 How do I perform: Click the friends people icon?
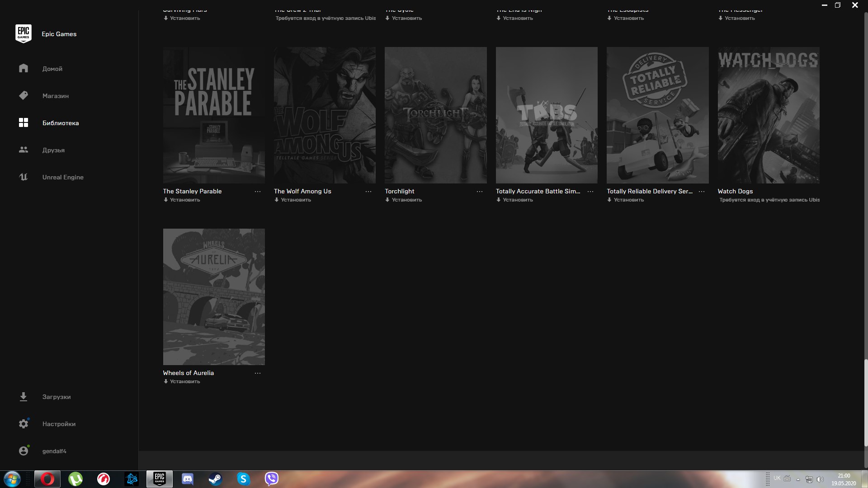(x=24, y=150)
